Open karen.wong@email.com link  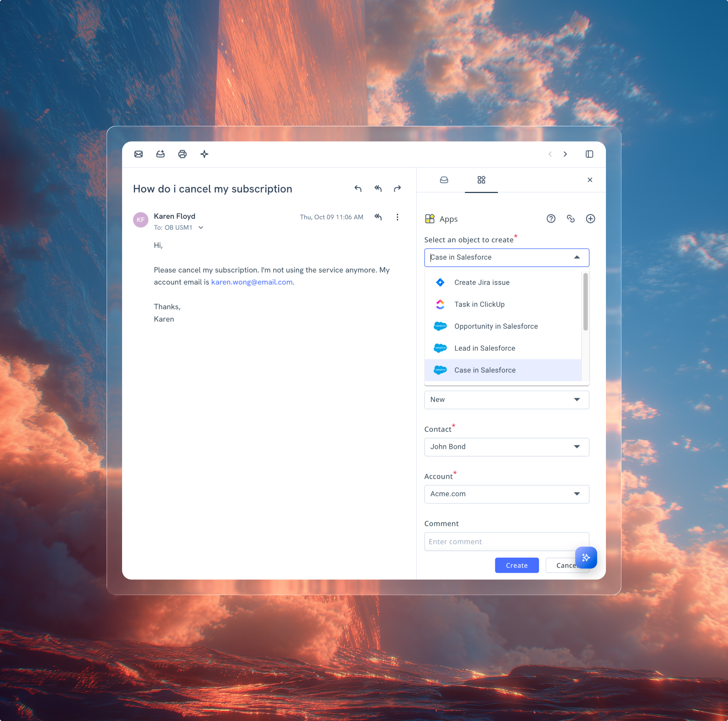[x=252, y=282]
